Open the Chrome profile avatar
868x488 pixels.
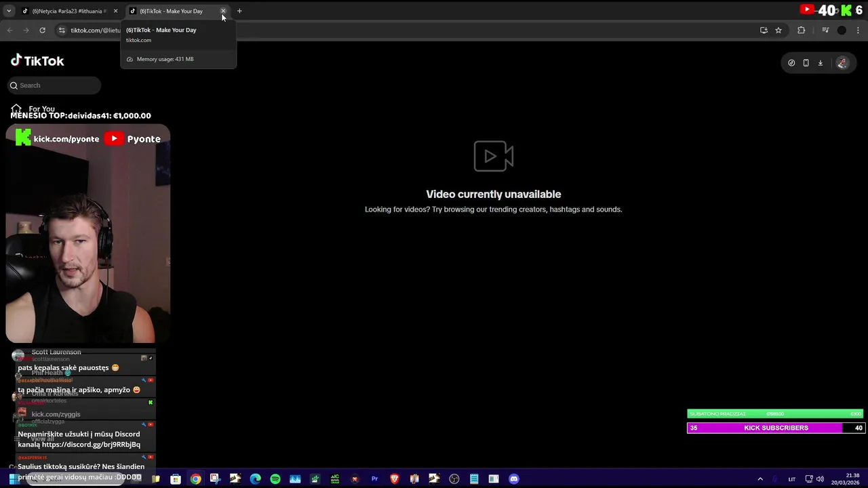coord(842,30)
